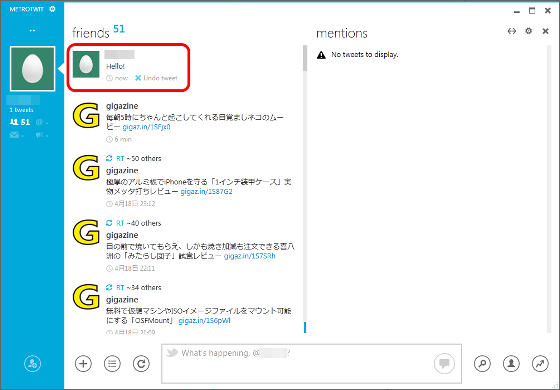
Task: Toggle mentions column width with double-arrow icon
Action: click(x=512, y=31)
